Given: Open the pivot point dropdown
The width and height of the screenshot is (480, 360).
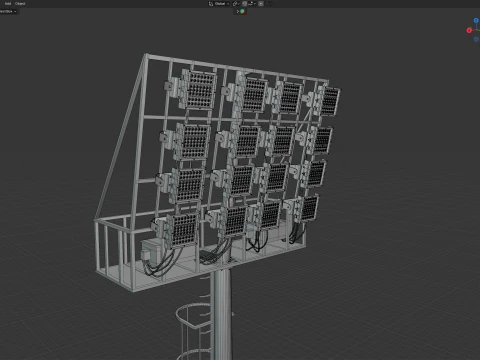Looking at the screenshot, I should 236,4.
